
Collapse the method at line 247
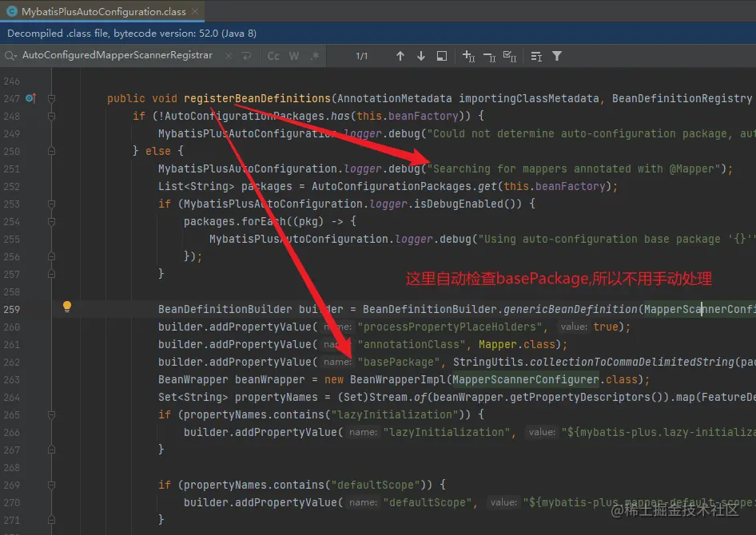point(52,98)
